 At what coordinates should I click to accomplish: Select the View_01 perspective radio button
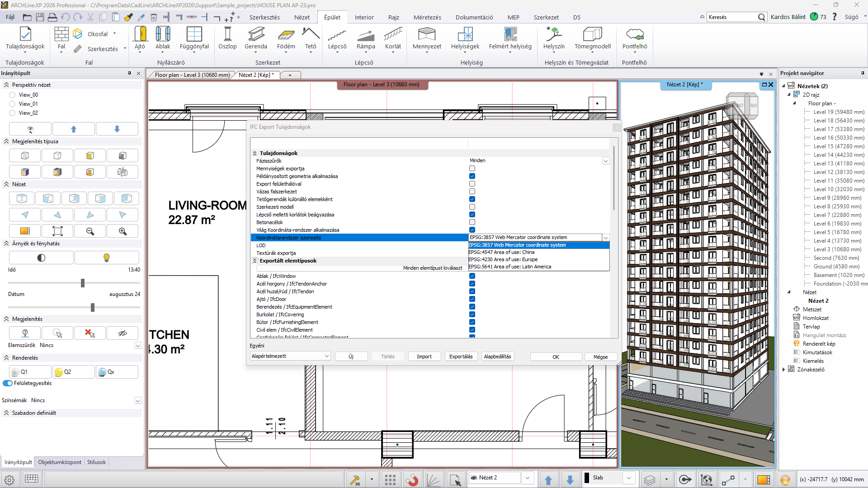[x=12, y=104]
